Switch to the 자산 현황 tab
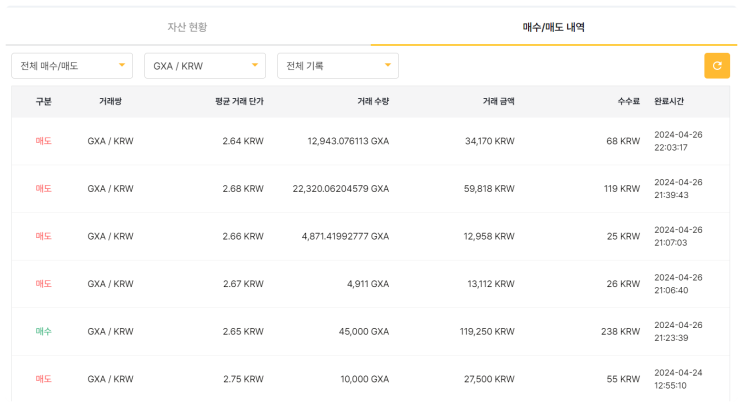 tap(187, 27)
